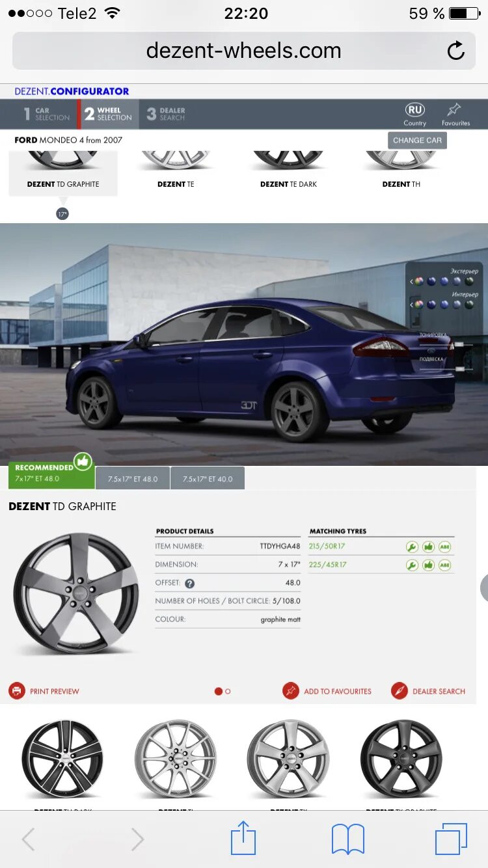This screenshot has height=868, width=488.
Task: Click the DEZENT.CONFIGURATOR logo
Action: pos(72,91)
